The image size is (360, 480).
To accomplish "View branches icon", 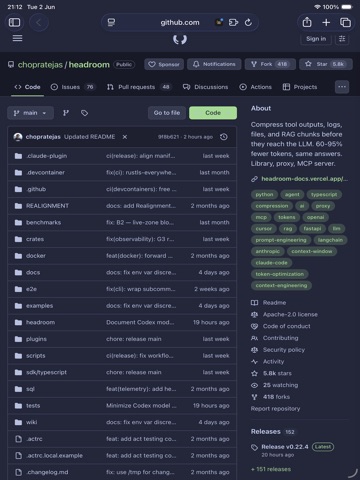I will (x=66, y=113).
